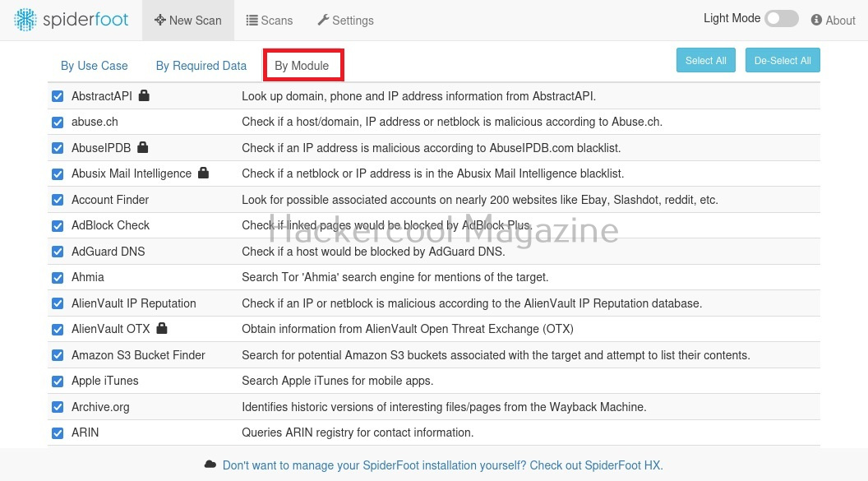The width and height of the screenshot is (868, 481).
Task: Uncheck AlienVault IP Reputation checkbox
Action: (x=58, y=303)
